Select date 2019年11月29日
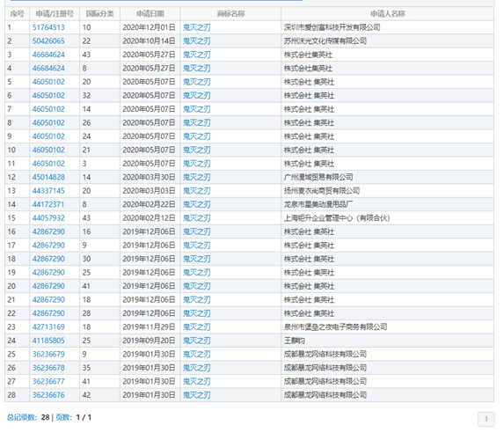504x433 pixels. click(x=149, y=327)
